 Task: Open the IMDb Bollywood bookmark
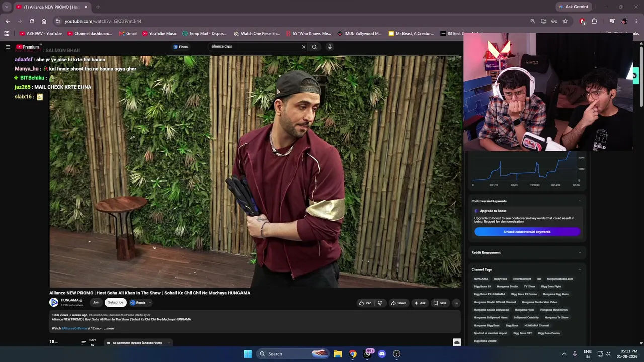pos(359,34)
